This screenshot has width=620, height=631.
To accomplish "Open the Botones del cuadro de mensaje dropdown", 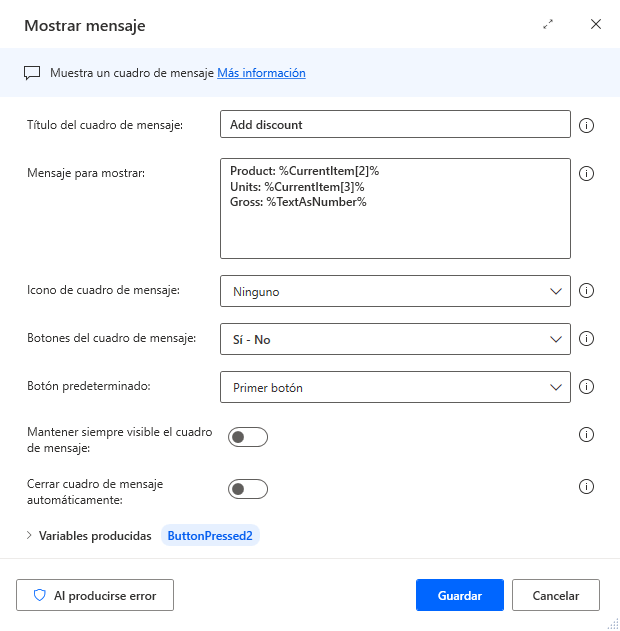I will coord(395,340).
